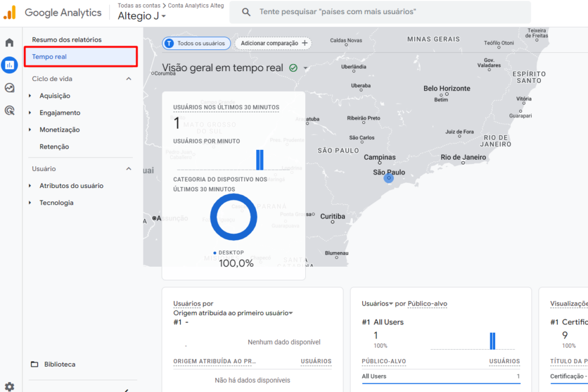Open the dropdown arrow beside Visão geral title
This screenshot has width=588, height=392.
coord(306,68)
